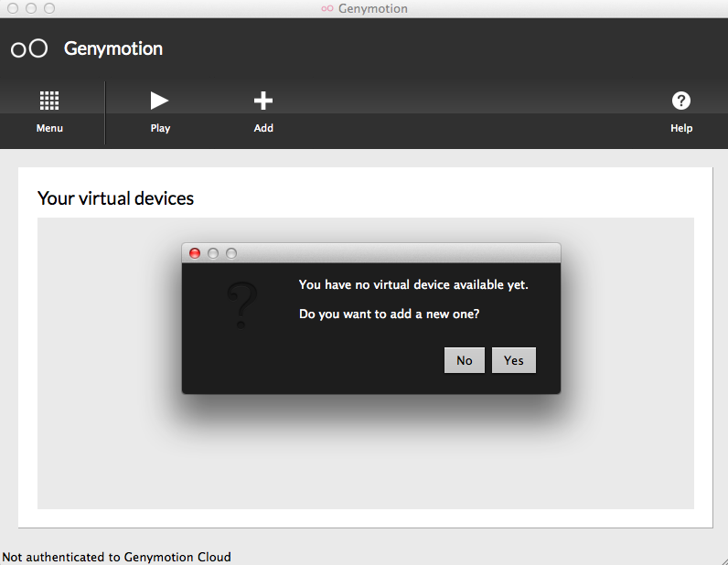Click the Play triangle icon

click(x=159, y=101)
